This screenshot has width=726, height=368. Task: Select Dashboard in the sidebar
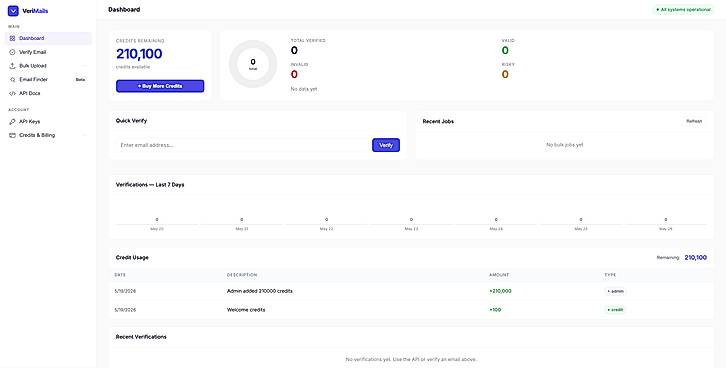click(x=48, y=38)
